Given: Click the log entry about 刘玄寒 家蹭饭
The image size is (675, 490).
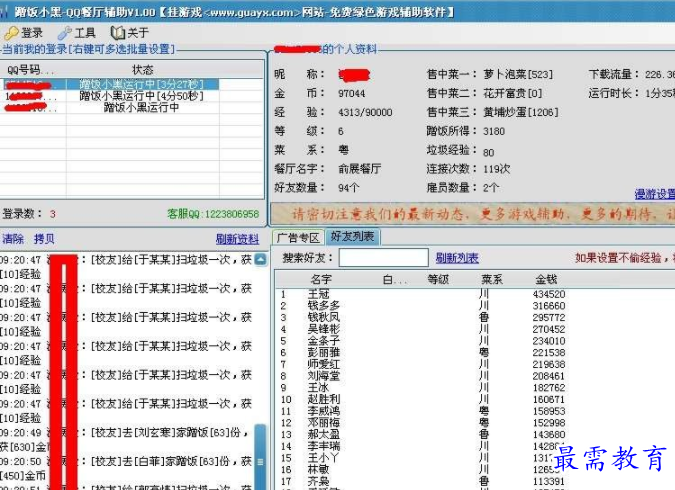Looking at the screenshot, I should coord(127,439).
